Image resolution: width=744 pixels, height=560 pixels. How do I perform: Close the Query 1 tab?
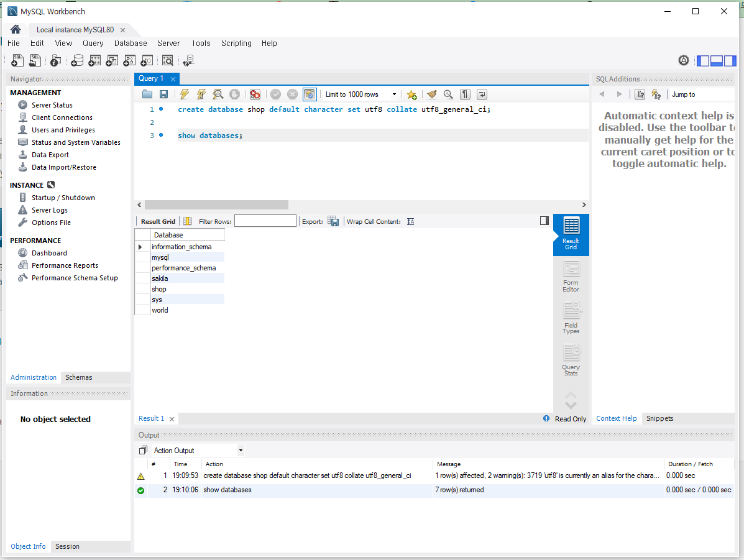[173, 80]
